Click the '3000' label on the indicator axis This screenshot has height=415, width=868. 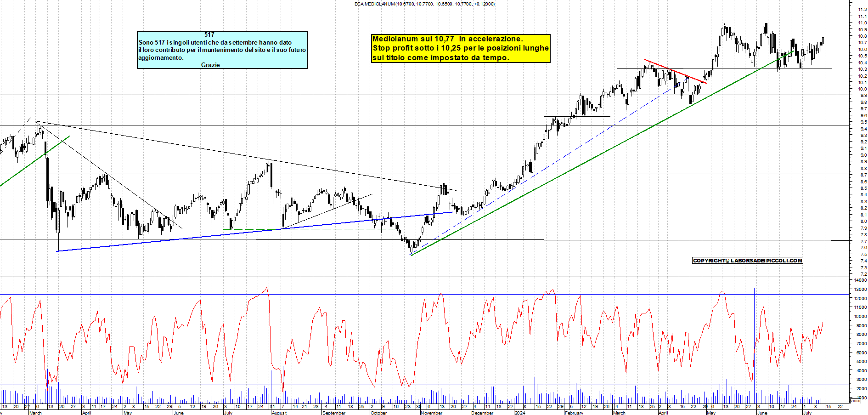(x=862, y=380)
